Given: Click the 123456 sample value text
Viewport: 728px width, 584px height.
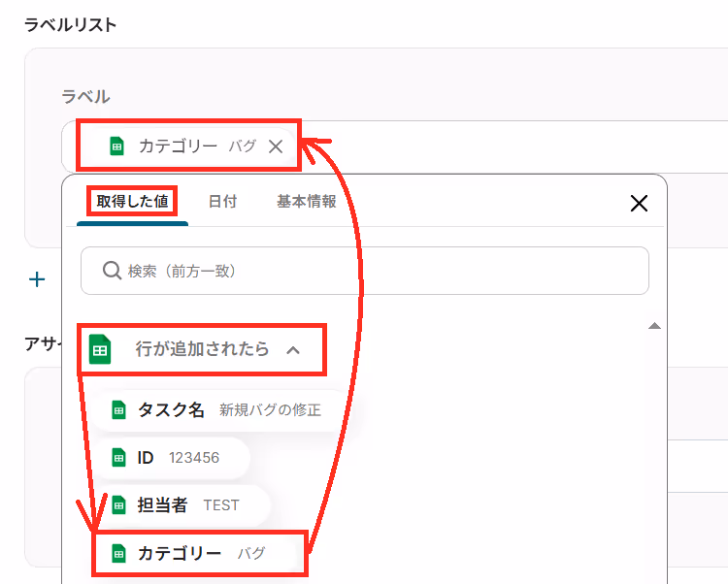Looking at the screenshot, I should tap(194, 458).
